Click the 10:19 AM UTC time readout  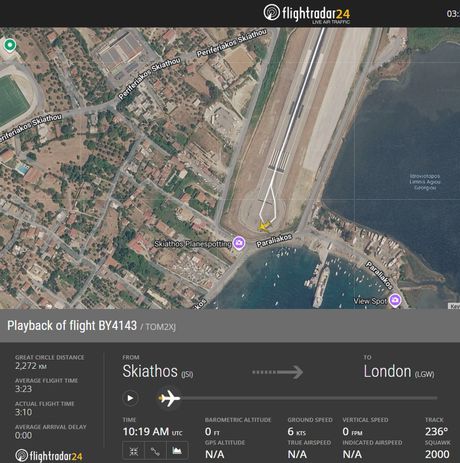153,432
